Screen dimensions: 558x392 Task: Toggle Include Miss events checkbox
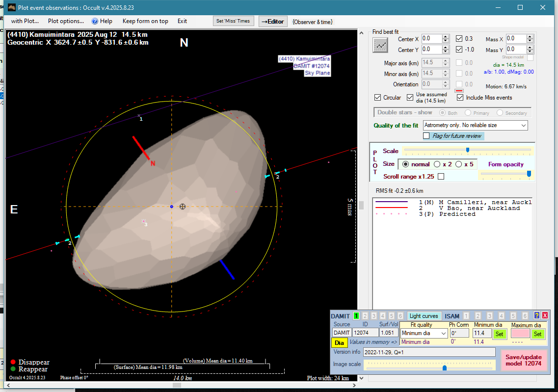tap(460, 98)
